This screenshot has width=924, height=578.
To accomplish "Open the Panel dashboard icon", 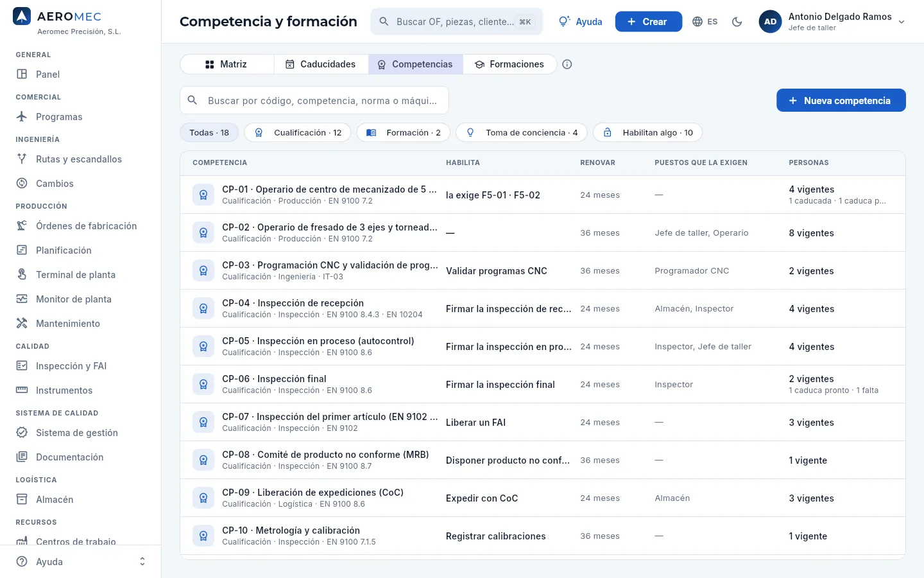I will click(x=22, y=74).
